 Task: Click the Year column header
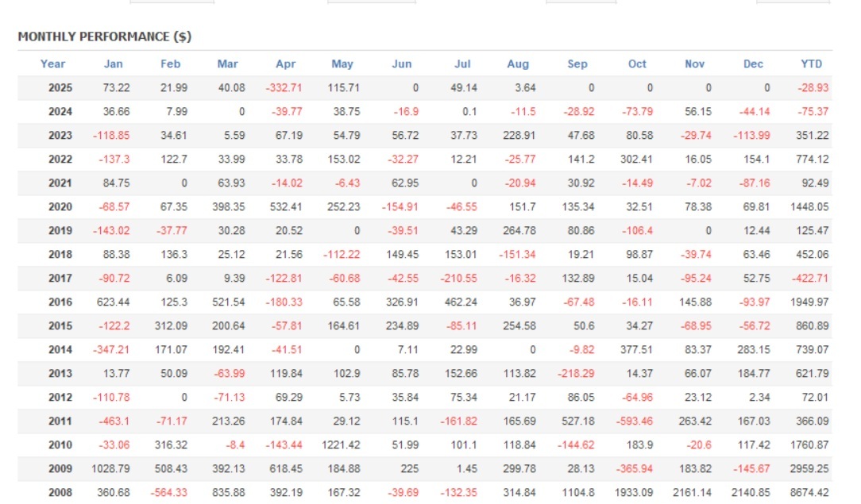coord(53,64)
